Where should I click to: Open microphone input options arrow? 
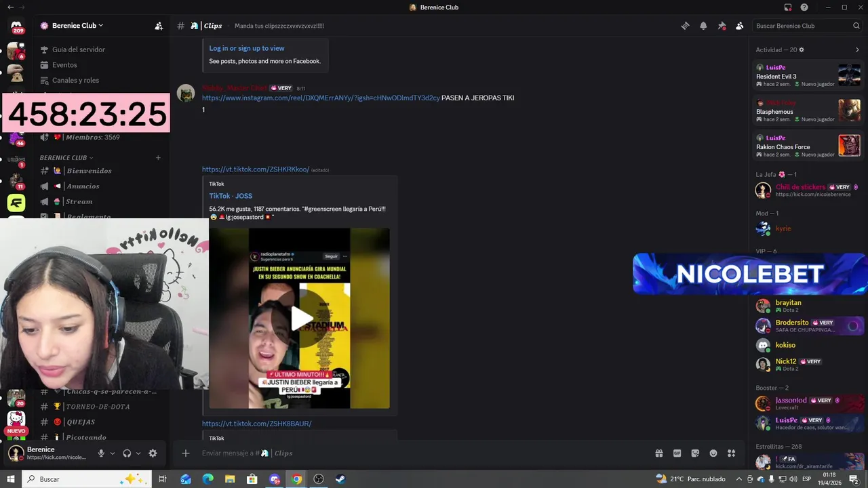(113, 453)
